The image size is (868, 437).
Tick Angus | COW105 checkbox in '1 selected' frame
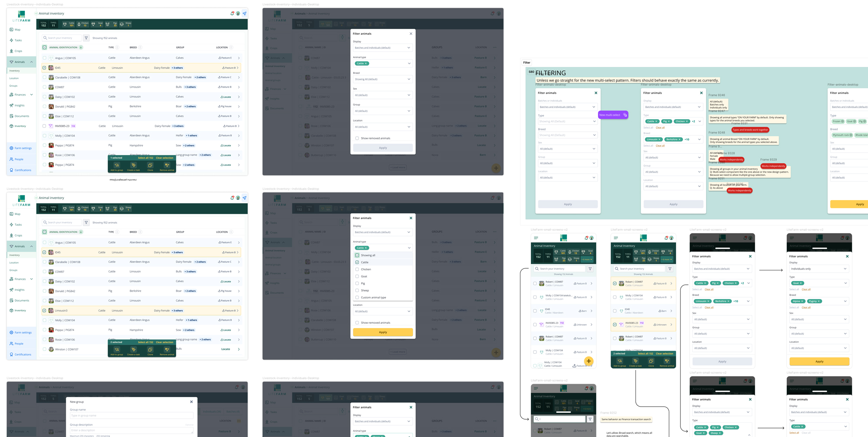click(44, 58)
